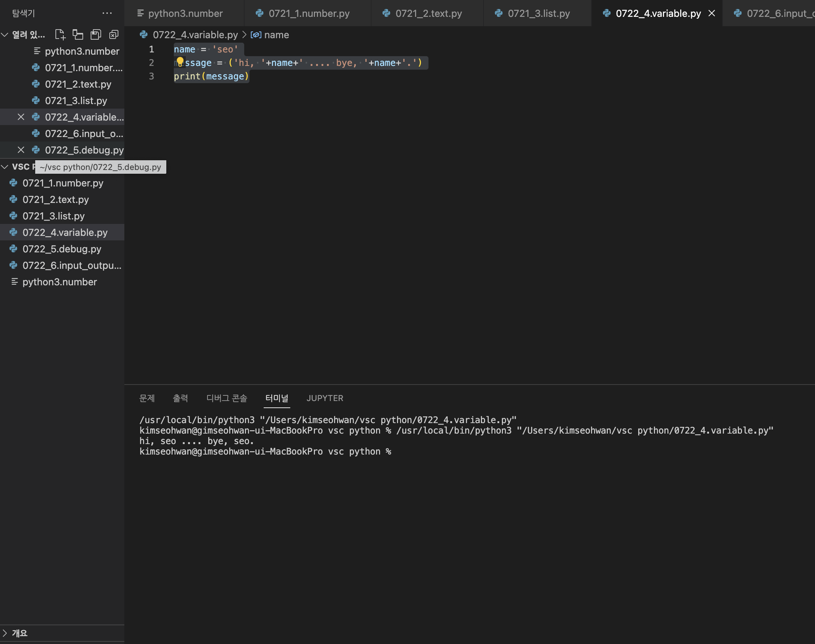Click the Save All icon

click(x=96, y=35)
